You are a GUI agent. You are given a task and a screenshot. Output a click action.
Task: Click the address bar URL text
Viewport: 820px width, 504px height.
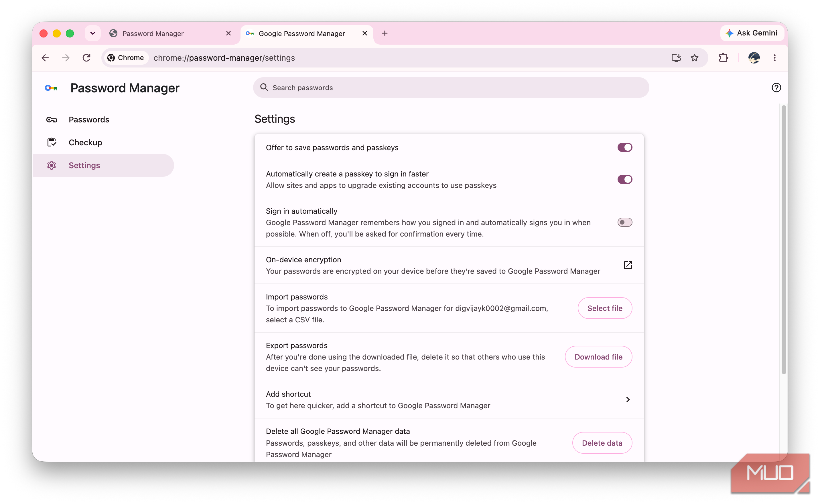click(x=224, y=58)
